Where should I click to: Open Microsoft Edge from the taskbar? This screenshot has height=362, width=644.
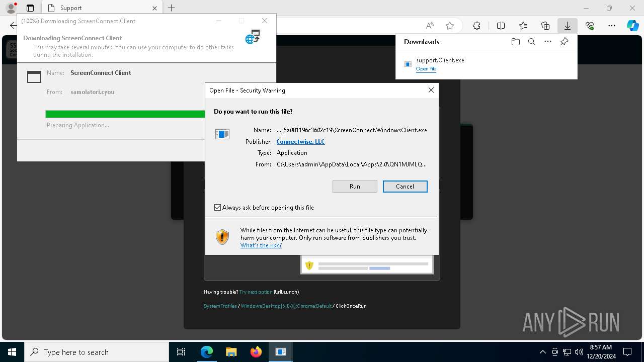tap(207, 352)
